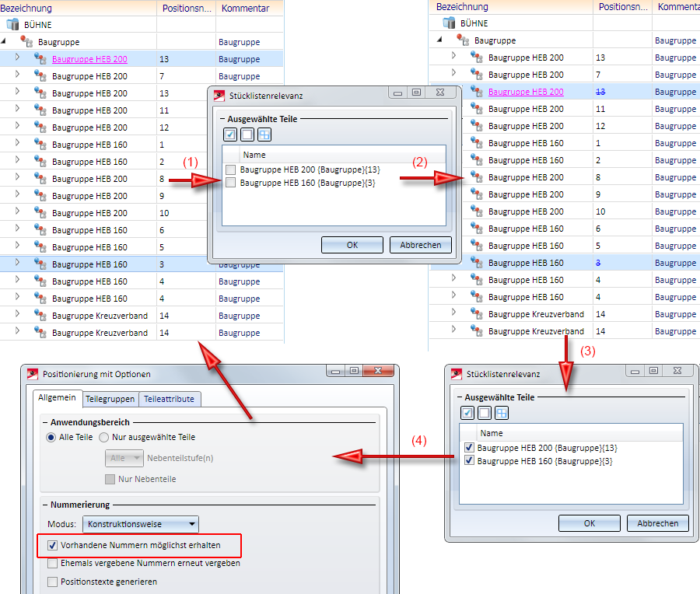Viewport: 700px width, 594px height.
Task: Confirm with OK in lower Stücklistenrelevanz dialog
Action: tap(590, 523)
